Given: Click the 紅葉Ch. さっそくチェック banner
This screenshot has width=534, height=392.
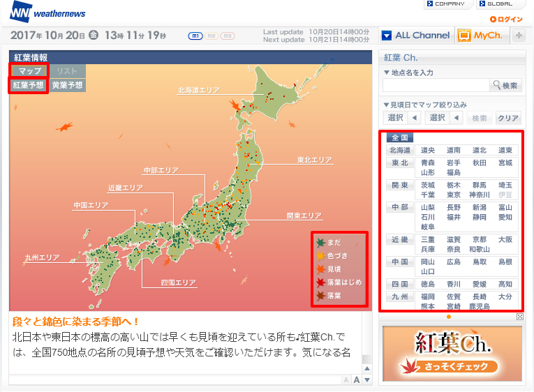Looking at the screenshot, I should (x=452, y=354).
